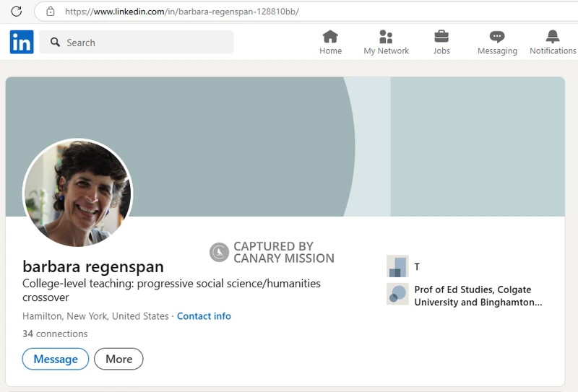Image resolution: width=578 pixels, height=392 pixels.
Task: Open Notifications bell icon
Action: click(x=553, y=37)
